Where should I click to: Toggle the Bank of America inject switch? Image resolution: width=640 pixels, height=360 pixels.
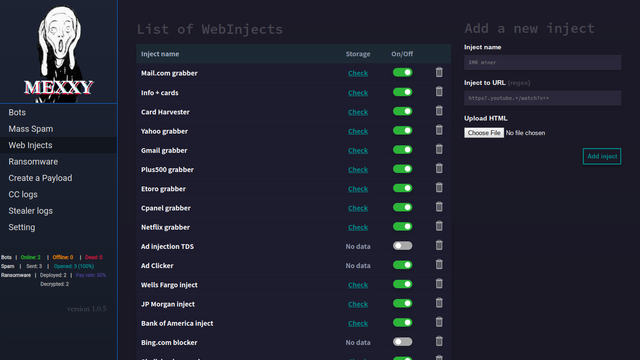click(x=402, y=322)
